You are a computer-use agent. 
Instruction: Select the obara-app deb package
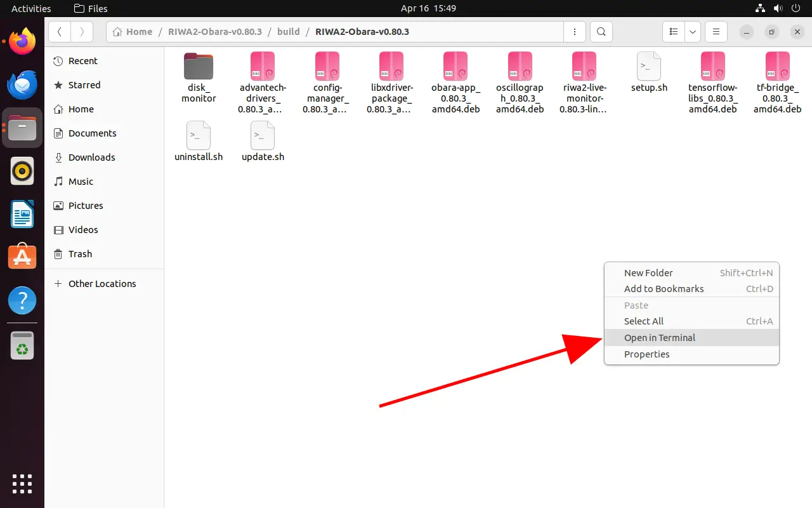tap(455, 67)
